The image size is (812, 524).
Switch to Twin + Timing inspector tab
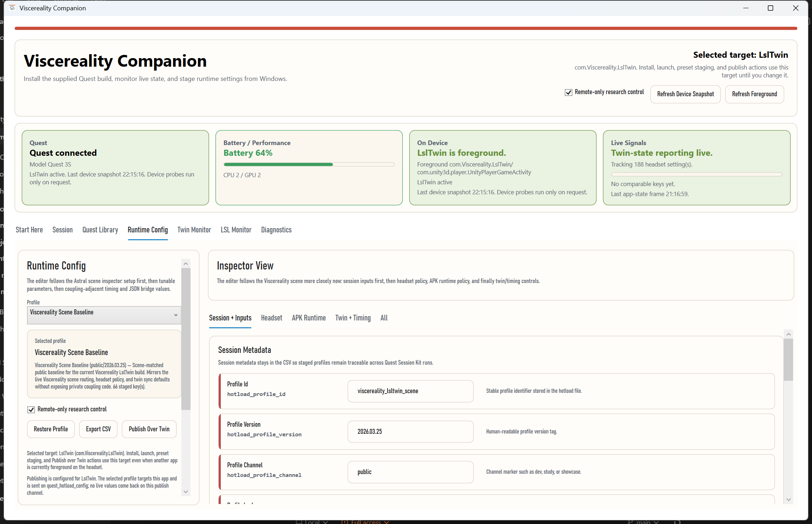click(353, 318)
